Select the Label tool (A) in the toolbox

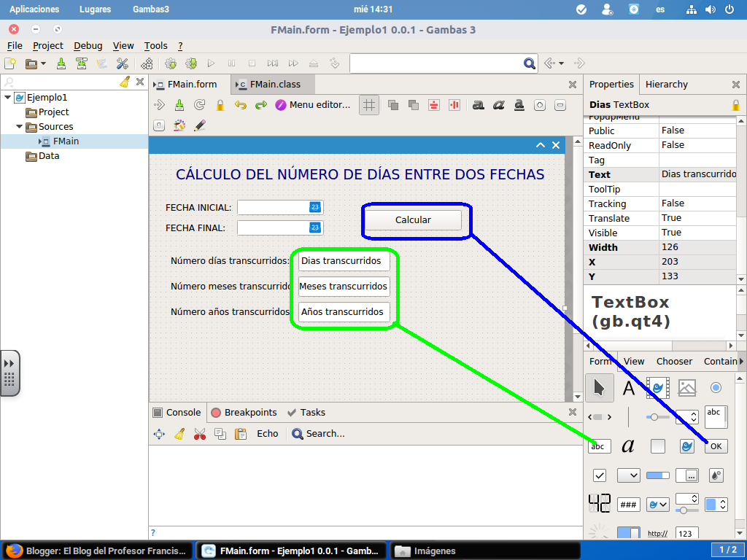(x=628, y=387)
